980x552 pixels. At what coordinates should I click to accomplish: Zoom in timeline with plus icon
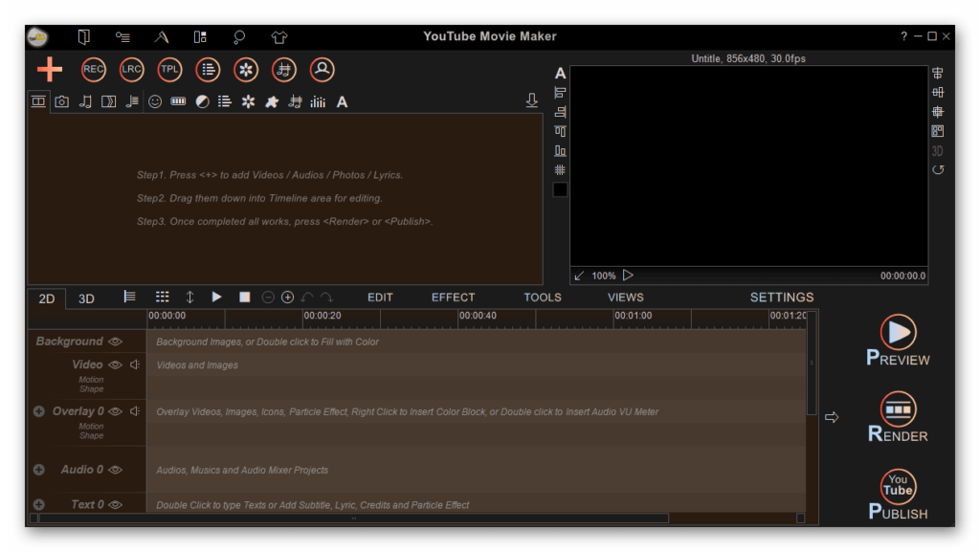tap(287, 298)
